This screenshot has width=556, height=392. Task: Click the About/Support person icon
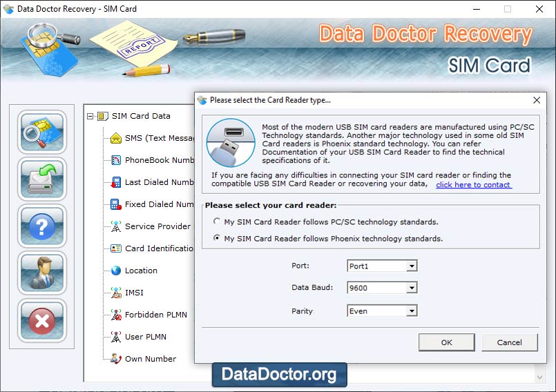coord(42,273)
